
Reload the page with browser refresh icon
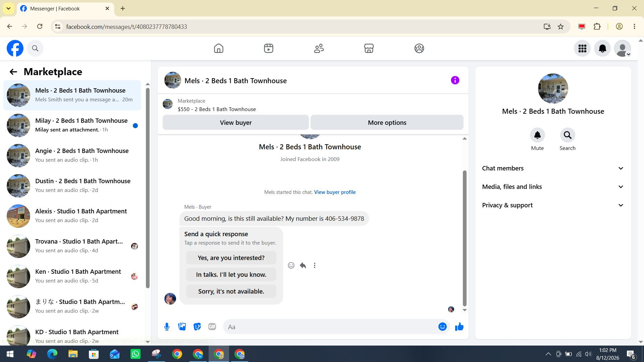(x=40, y=27)
